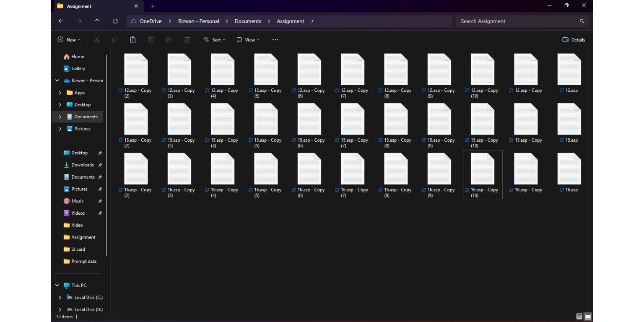The height and width of the screenshot is (322, 644).
Task: Select file 12.asp - Copy (2)
Action: click(135, 76)
